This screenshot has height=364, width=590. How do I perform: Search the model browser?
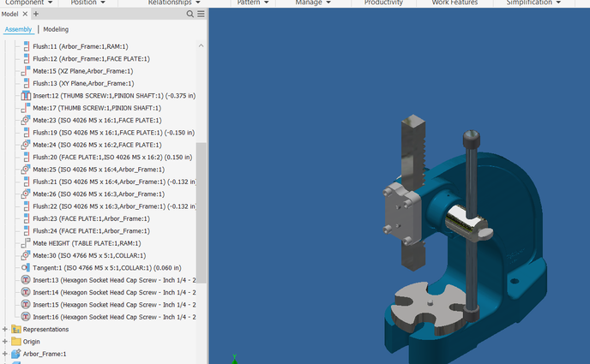click(x=190, y=14)
